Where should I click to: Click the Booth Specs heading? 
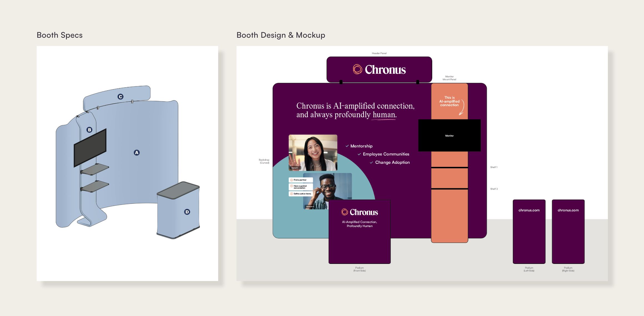tap(60, 35)
